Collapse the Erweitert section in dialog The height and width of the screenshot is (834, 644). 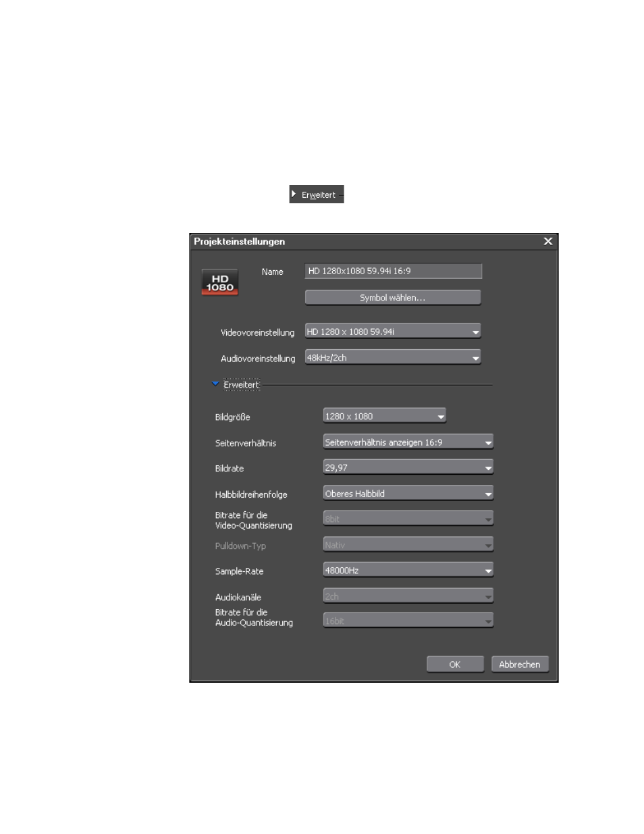click(236, 385)
